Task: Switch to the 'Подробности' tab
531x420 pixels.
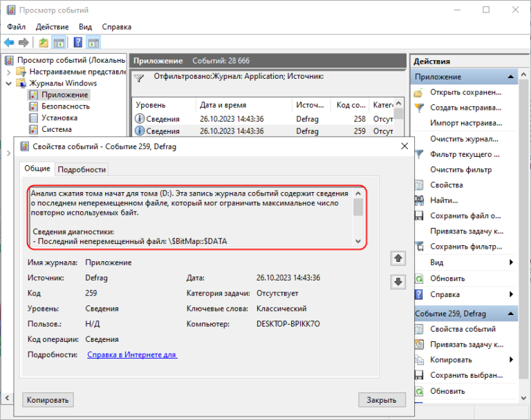Action: click(x=82, y=169)
